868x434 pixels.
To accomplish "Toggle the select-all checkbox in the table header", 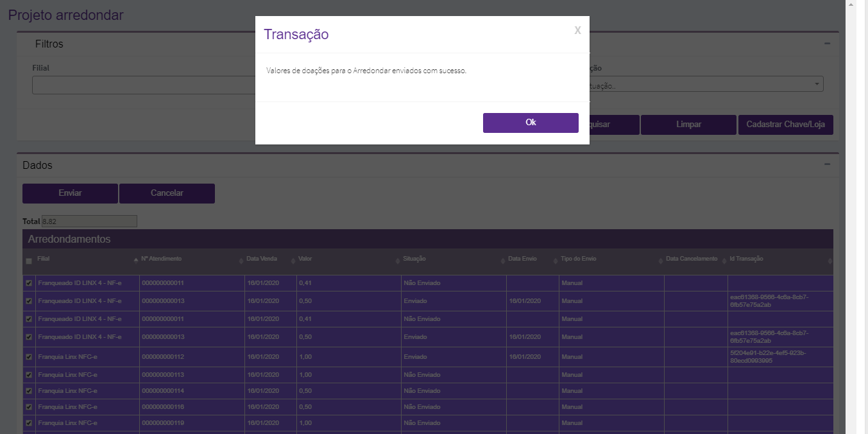I will 28,261.
